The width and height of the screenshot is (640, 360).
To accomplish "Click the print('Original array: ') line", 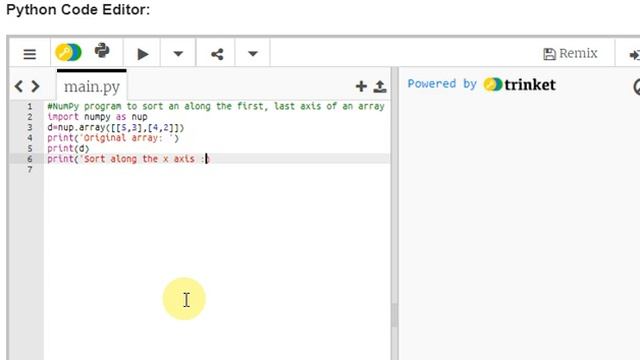I will 113,138.
